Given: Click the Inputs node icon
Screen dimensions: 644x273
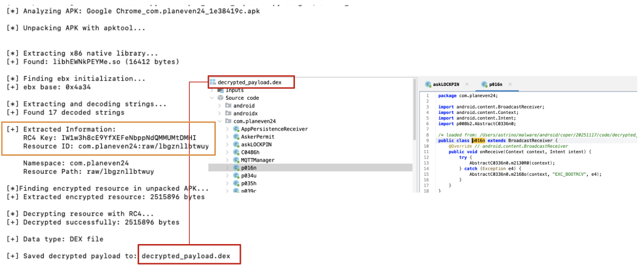Looking at the screenshot, I should 221,90.
